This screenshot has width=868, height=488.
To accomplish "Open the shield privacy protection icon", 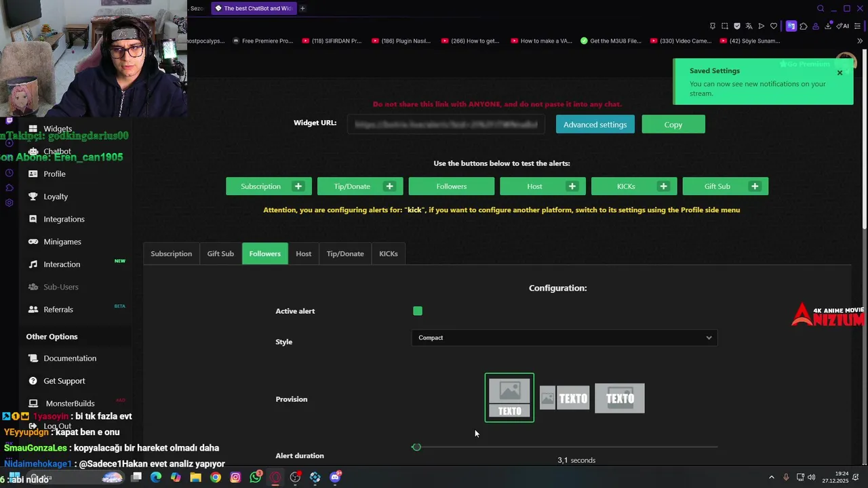I will 737,26.
